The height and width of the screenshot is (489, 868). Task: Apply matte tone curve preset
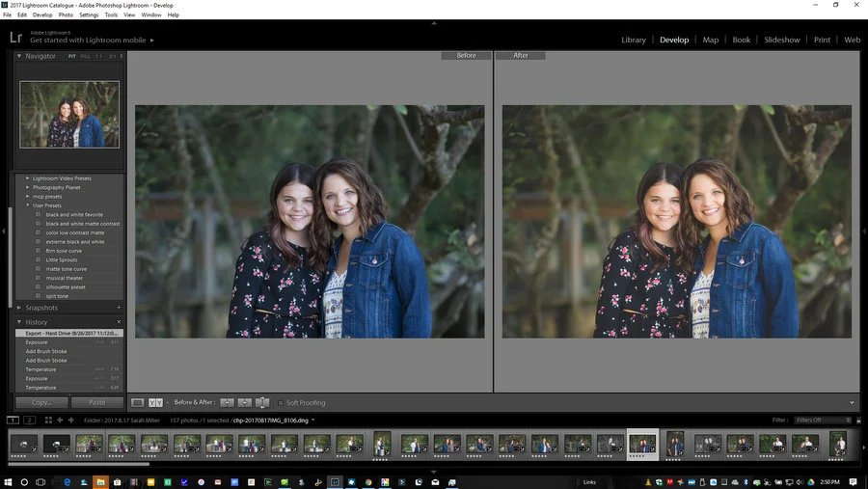(67, 268)
